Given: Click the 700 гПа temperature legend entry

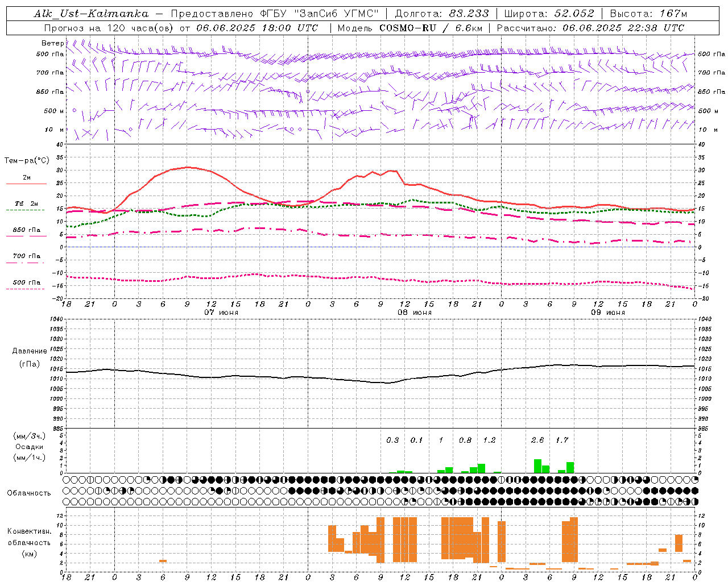Looking at the screenshot, I should (x=27, y=256).
